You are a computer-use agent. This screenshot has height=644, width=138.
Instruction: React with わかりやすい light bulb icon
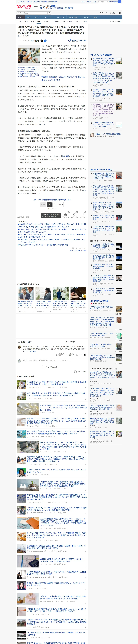pos(74,215)
